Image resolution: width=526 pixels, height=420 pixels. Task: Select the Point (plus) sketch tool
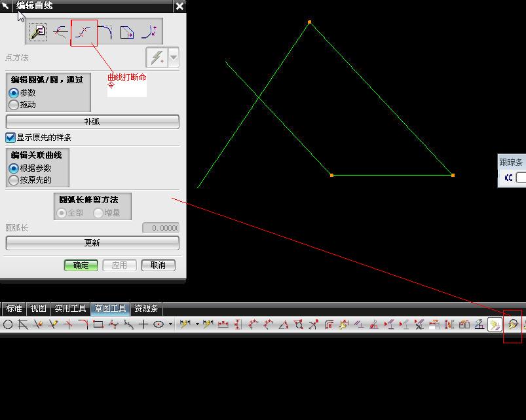click(x=143, y=324)
